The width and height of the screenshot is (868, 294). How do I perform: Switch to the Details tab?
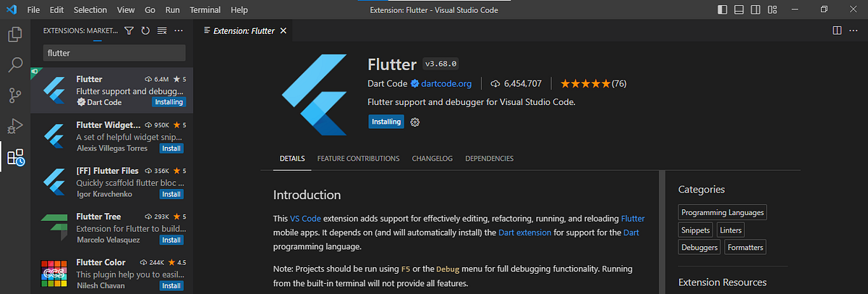point(292,159)
